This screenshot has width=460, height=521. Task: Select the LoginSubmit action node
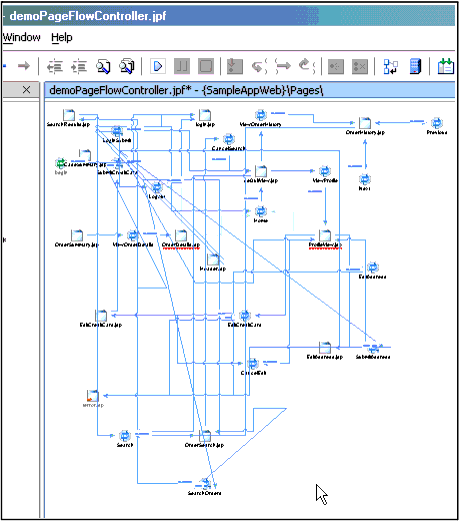(117, 131)
